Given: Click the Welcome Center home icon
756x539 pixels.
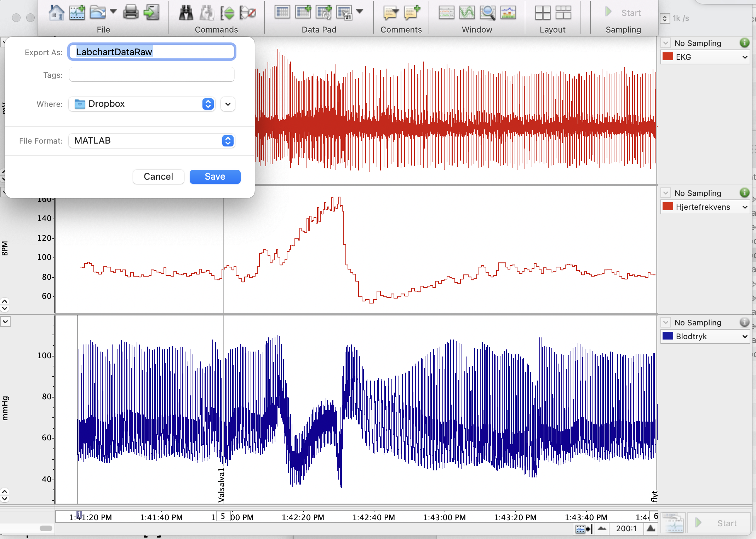Looking at the screenshot, I should 56,13.
